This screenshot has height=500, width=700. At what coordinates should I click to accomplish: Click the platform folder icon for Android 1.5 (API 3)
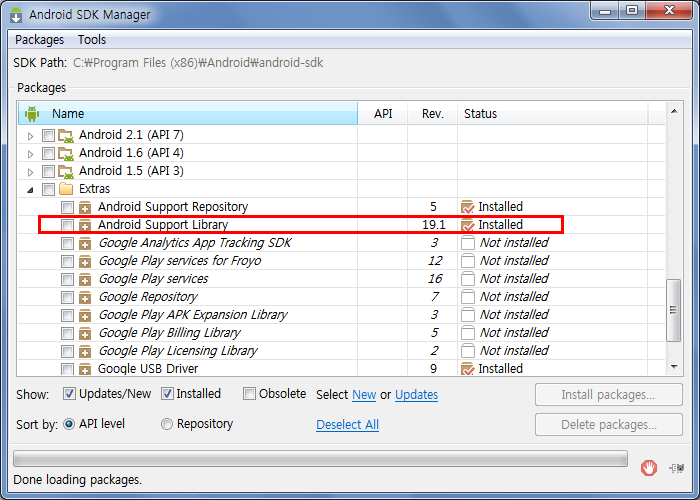(x=66, y=171)
